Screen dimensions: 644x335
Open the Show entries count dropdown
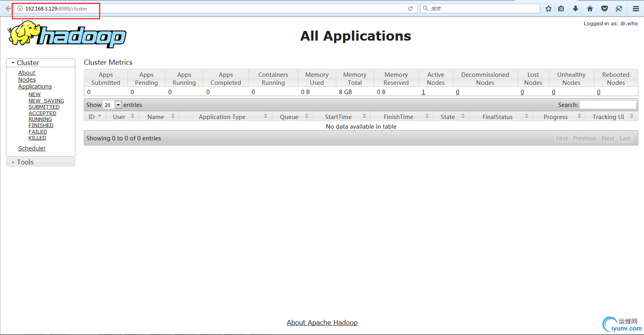pos(112,105)
